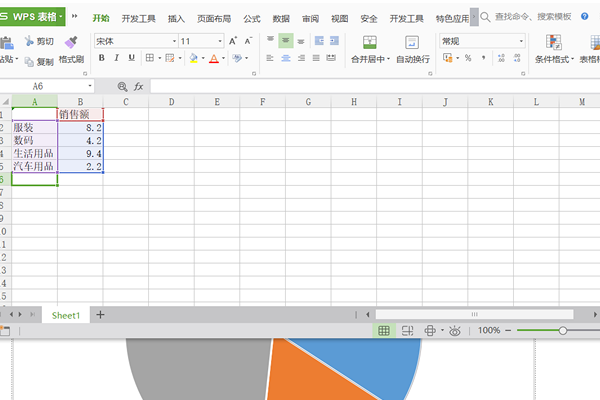Viewport: 600px width, 400px height.
Task: Click the decrease decimal places icon
Action: (517, 58)
